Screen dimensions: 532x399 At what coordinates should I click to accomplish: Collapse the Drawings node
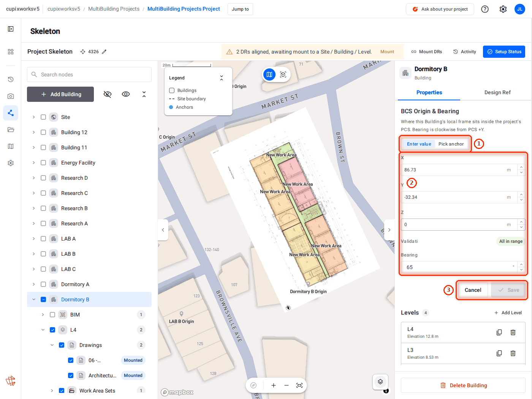tap(52, 345)
